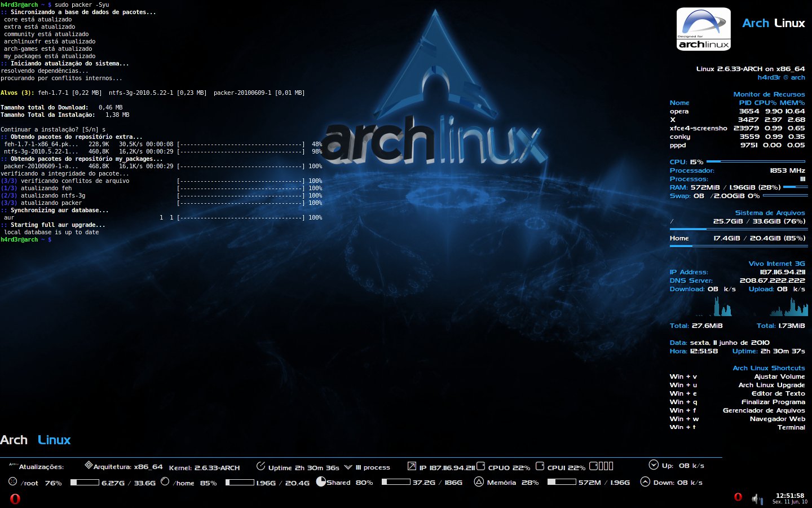Click the 'Win + w Navegador Web' row
Screen dimensions: 812x508
(x=738, y=419)
